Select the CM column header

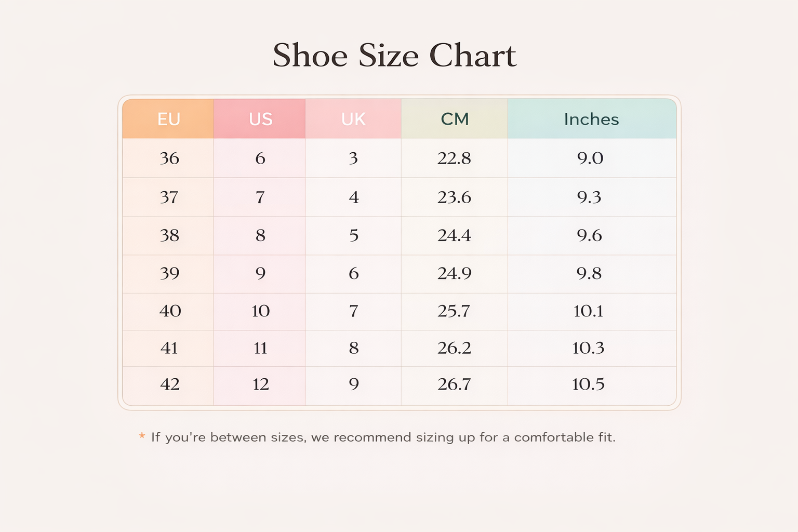click(455, 119)
